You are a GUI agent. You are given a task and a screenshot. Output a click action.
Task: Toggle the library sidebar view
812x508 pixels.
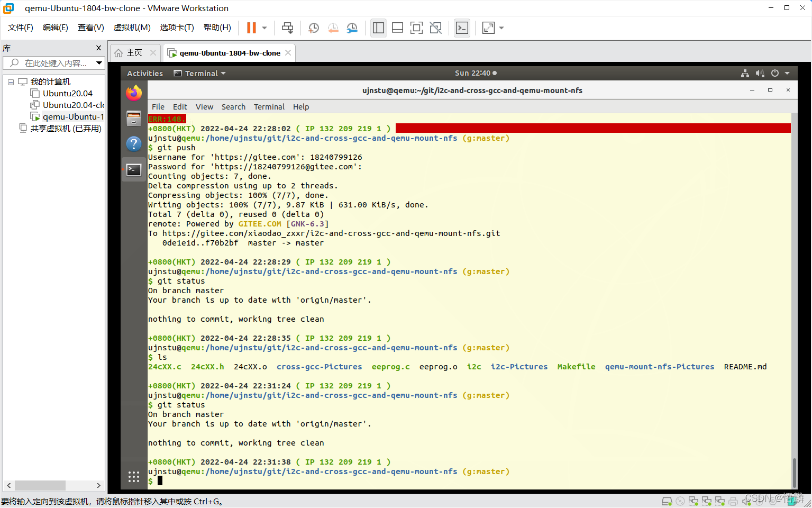tap(378, 28)
